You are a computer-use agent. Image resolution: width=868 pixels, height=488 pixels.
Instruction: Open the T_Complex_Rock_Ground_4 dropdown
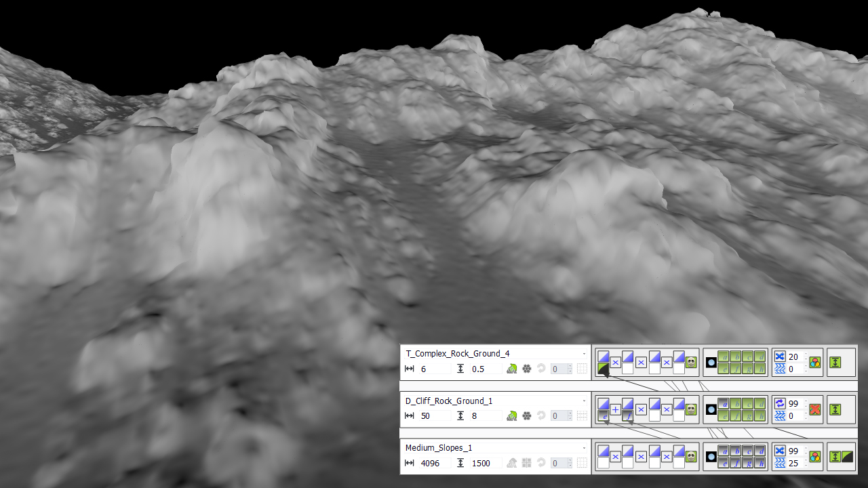(x=584, y=354)
